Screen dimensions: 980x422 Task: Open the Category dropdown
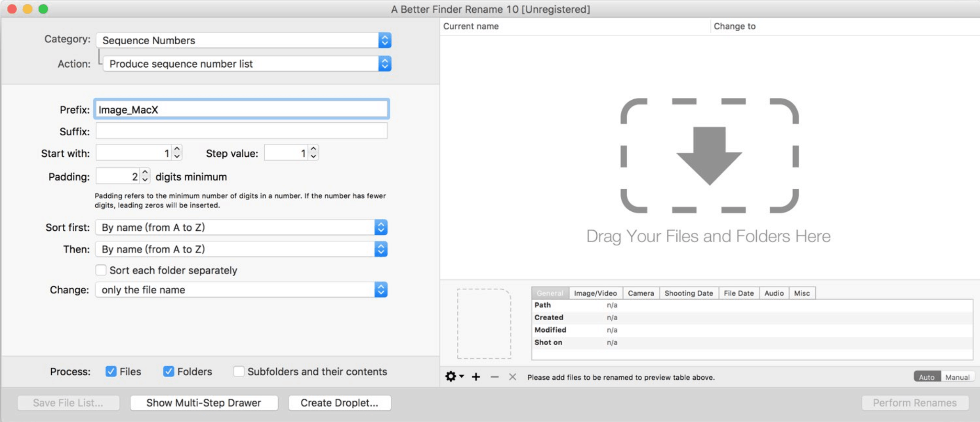pyautogui.click(x=384, y=40)
